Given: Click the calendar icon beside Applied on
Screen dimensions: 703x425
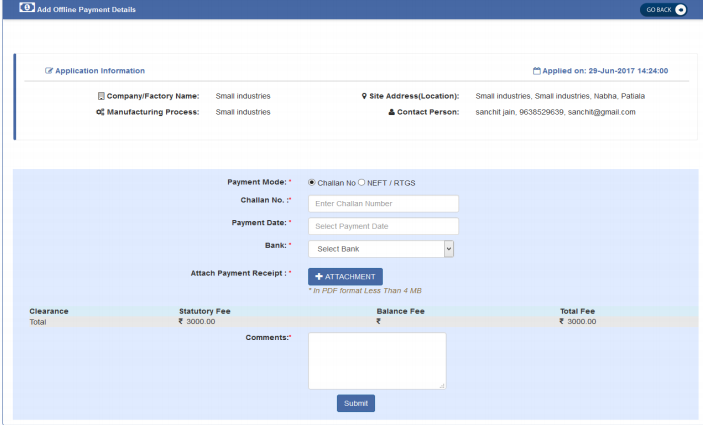Looking at the screenshot, I should pyautogui.click(x=537, y=71).
